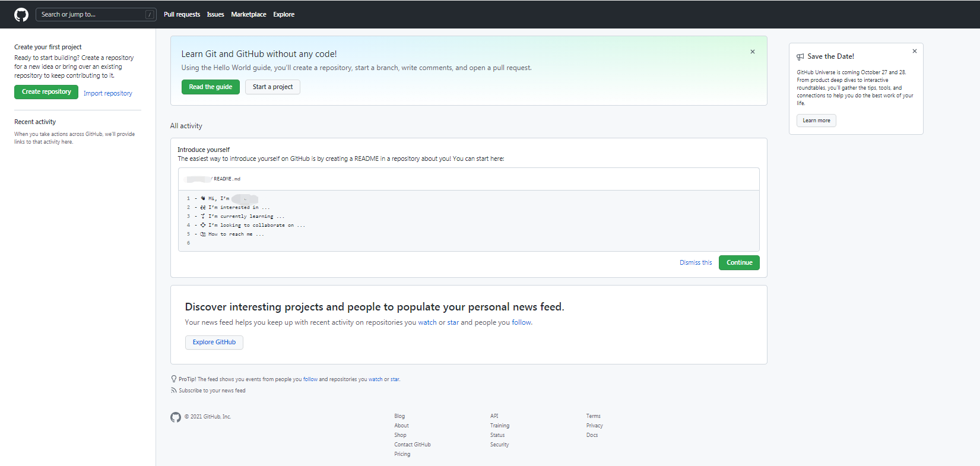This screenshot has height=466, width=980.
Task: Click the megaphone icon beside Save the Date
Action: coord(800,57)
